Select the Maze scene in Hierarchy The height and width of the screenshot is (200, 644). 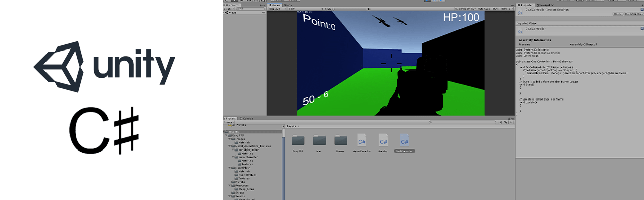232,13
